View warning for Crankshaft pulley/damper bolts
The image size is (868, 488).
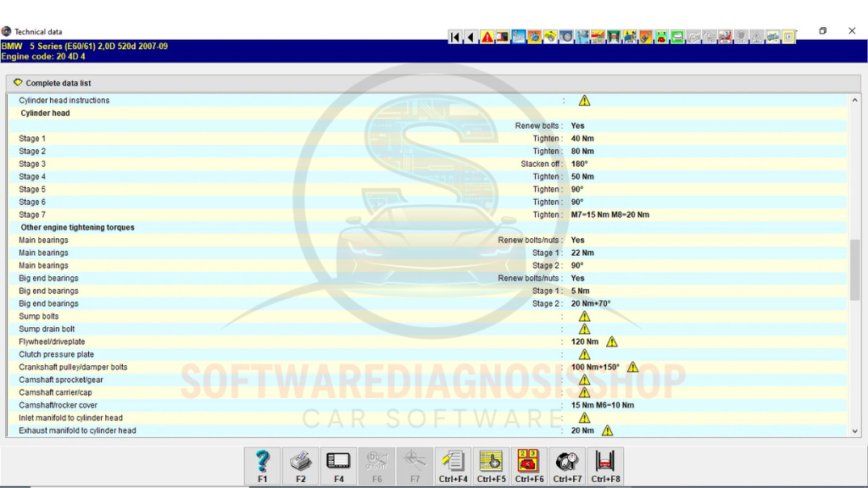click(632, 368)
